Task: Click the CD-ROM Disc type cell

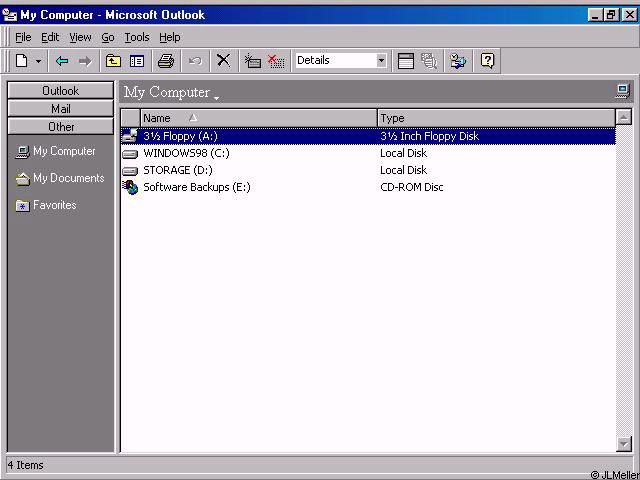Action: pos(411,187)
